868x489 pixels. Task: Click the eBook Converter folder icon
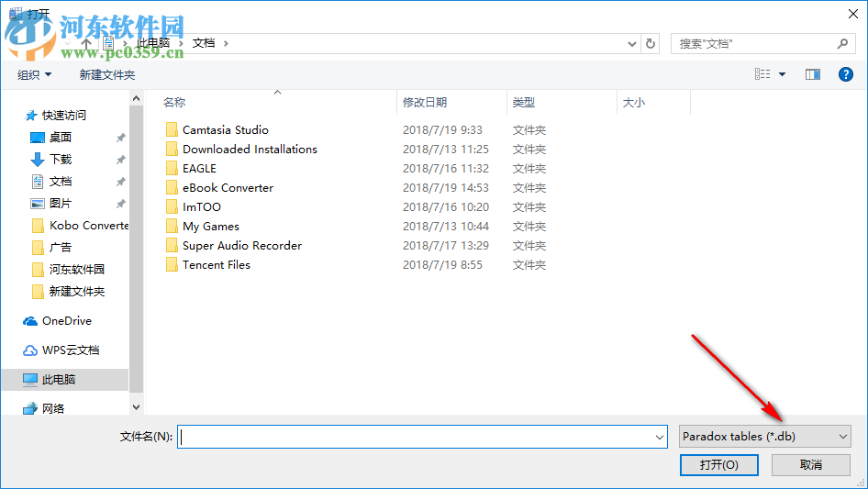pyautogui.click(x=172, y=188)
